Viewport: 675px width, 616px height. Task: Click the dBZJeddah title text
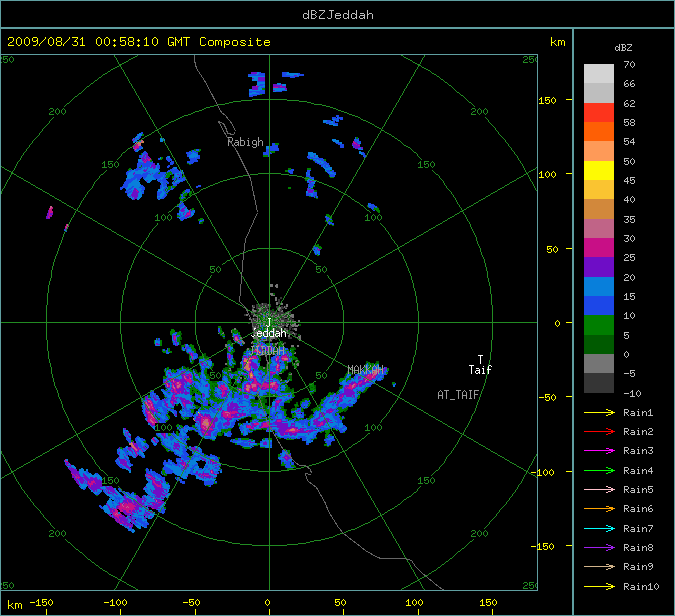[338, 15]
